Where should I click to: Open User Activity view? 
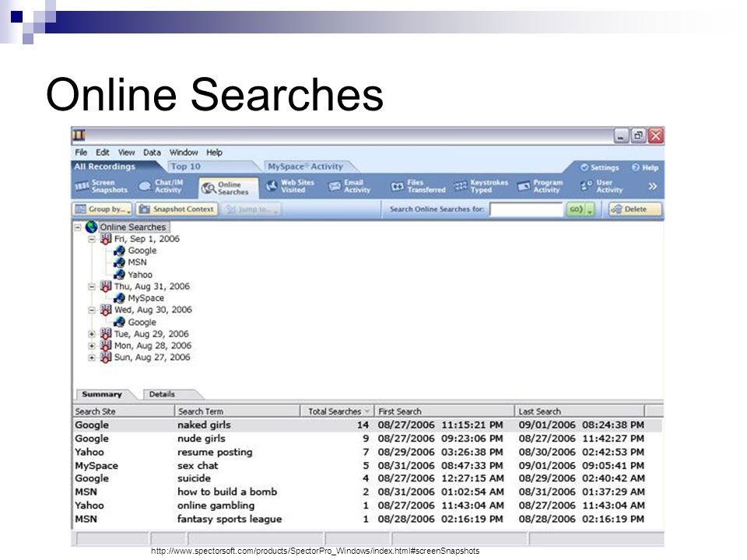pyautogui.click(x=601, y=186)
